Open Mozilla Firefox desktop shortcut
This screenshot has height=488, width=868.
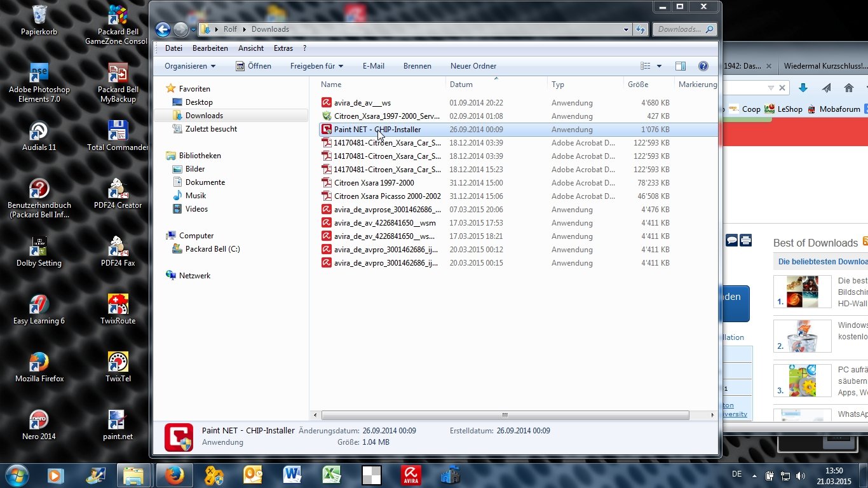click(x=39, y=367)
